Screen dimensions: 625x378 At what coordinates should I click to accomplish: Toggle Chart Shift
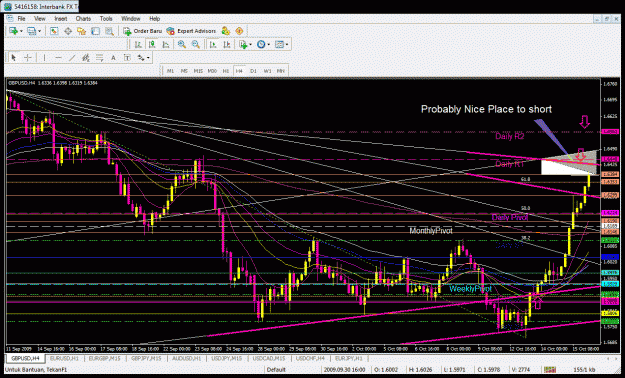(226, 44)
